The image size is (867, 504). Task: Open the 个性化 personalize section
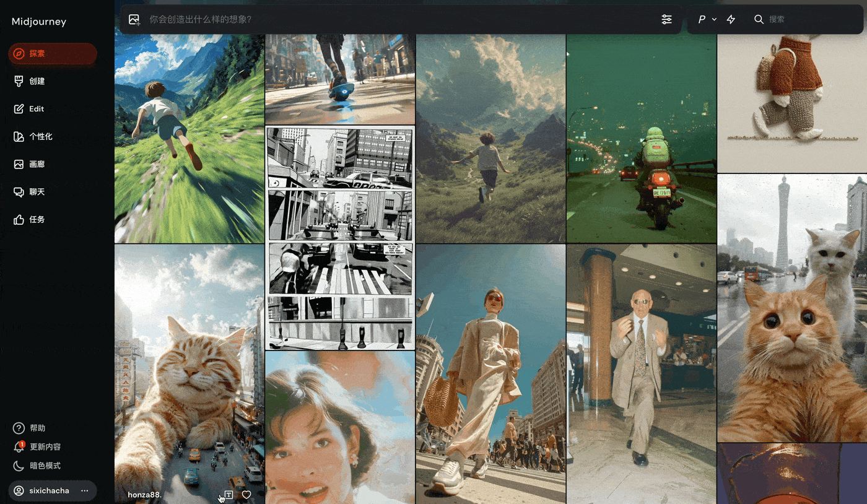click(x=53, y=137)
